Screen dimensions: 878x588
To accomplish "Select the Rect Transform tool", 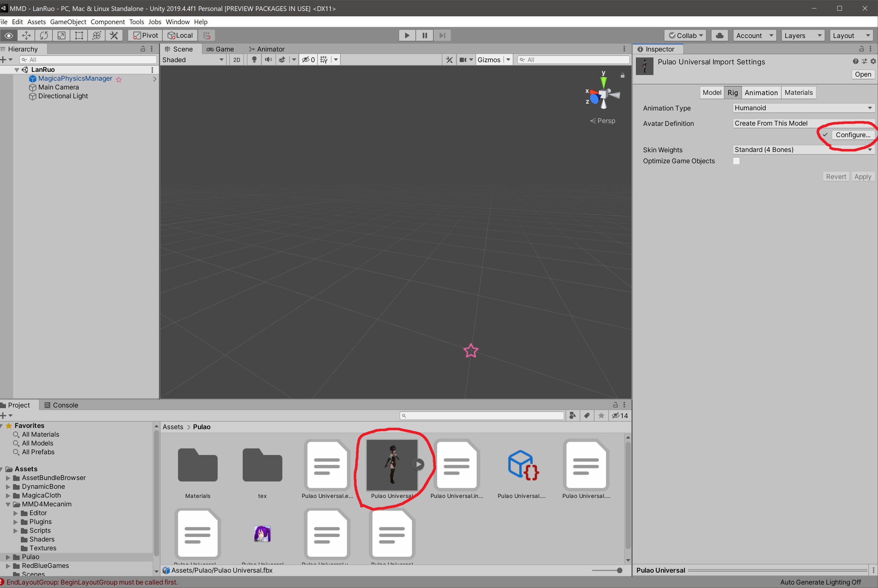I will (x=79, y=35).
